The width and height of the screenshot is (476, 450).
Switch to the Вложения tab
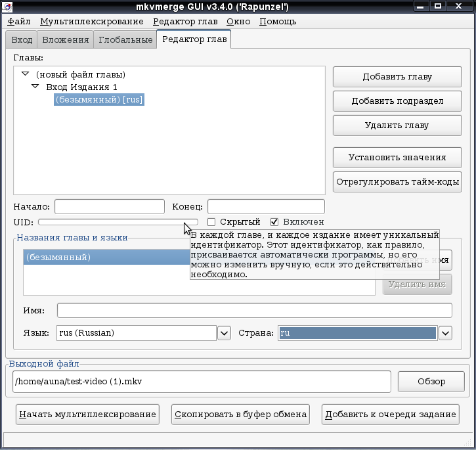65,39
